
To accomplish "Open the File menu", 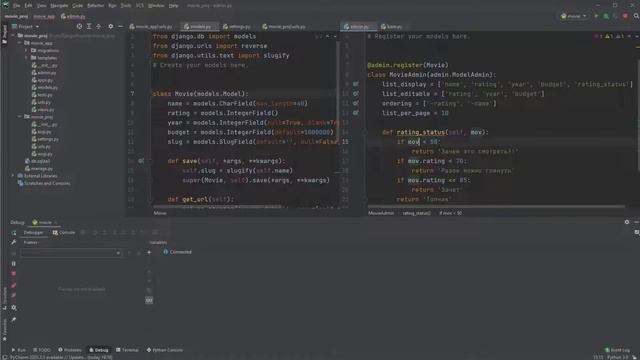I will 16,6.
